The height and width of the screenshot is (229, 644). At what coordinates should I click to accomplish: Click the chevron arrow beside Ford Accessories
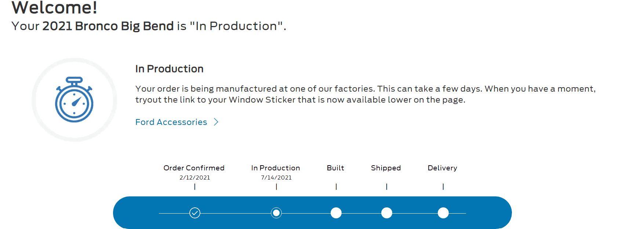(216, 122)
